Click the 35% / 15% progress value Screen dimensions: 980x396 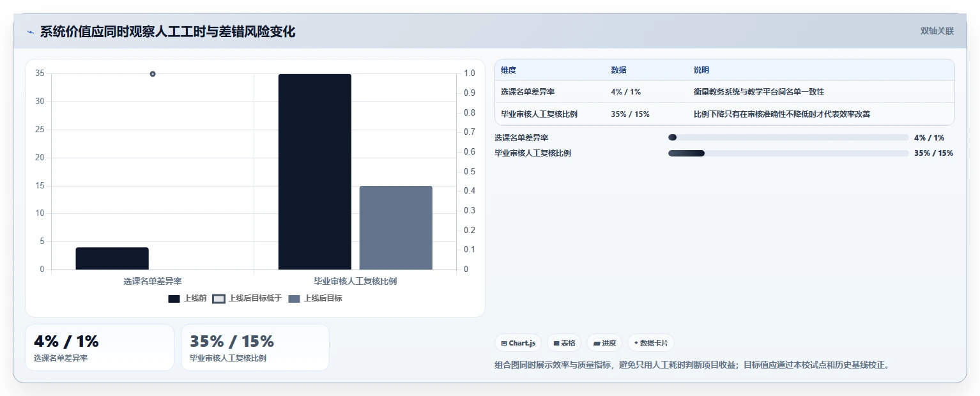[x=933, y=153]
